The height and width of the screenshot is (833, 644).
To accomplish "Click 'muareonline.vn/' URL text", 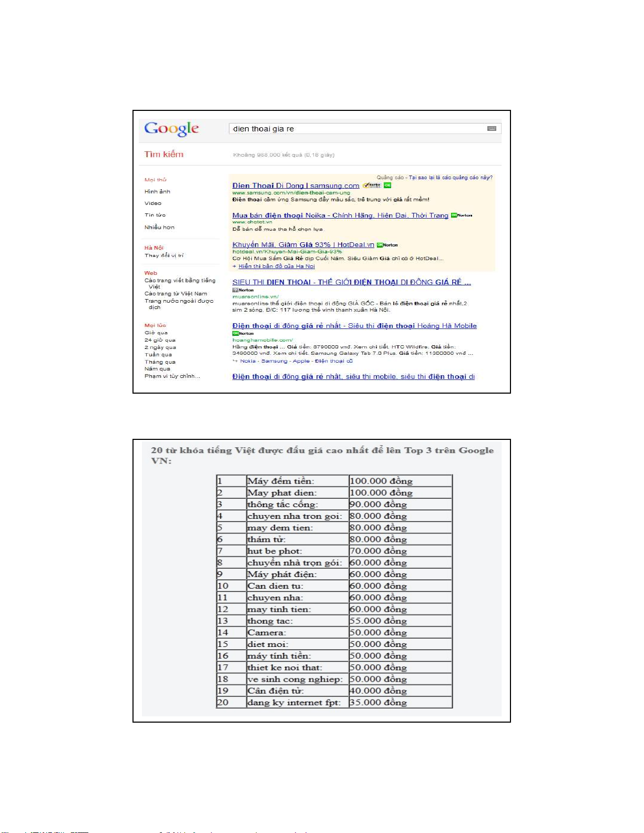I will pyautogui.click(x=255, y=296).
